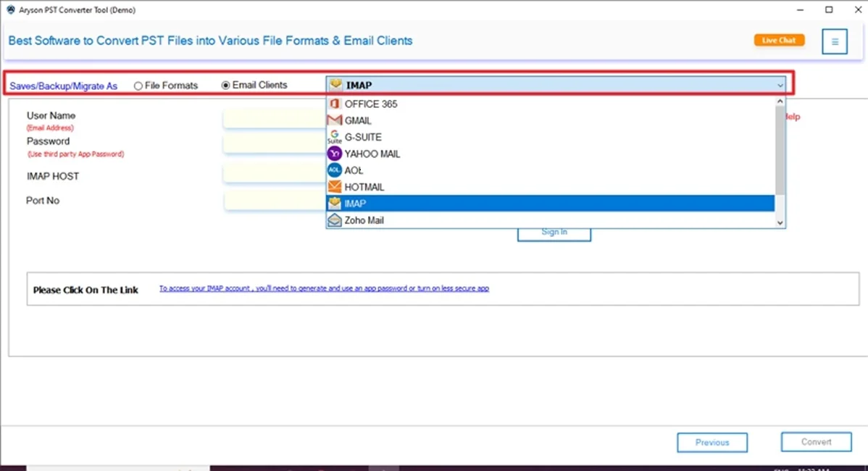Click the purple Yahoo Mail icon

[334, 154]
